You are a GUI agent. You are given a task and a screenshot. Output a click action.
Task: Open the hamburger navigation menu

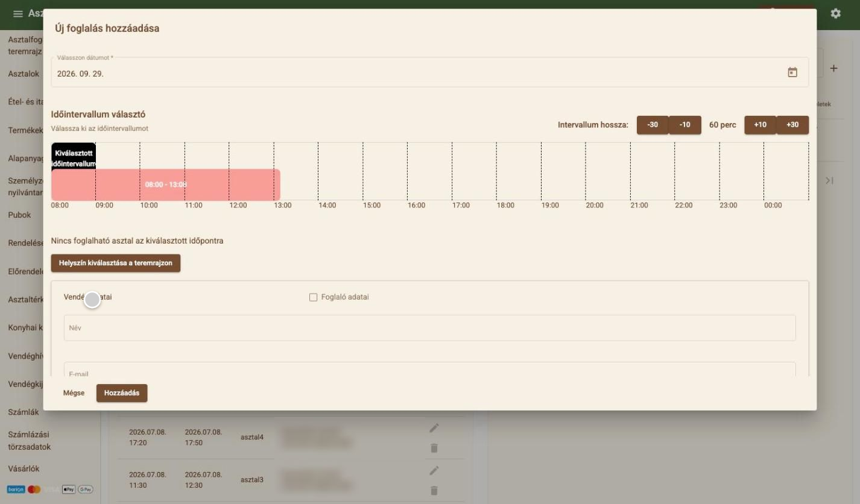pyautogui.click(x=18, y=14)
